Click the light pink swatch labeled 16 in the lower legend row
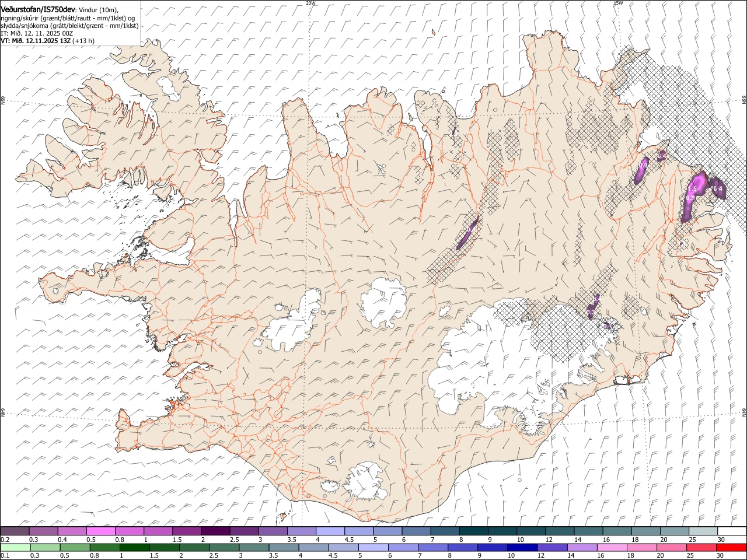Viewport: 747px width, 560px height. (612, 547)
